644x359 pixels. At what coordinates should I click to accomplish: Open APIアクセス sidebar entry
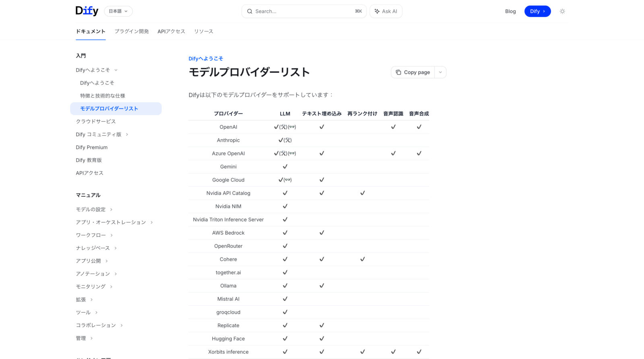90,173
